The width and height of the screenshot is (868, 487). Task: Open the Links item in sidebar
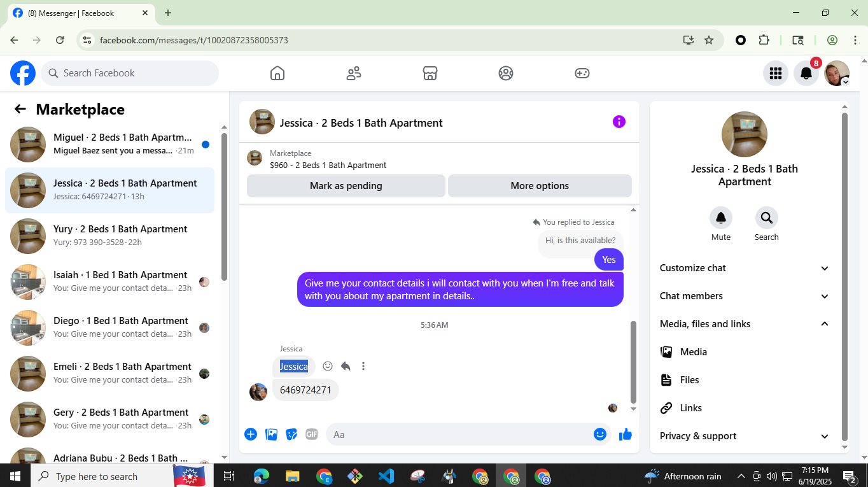click(x=745, y=408)
